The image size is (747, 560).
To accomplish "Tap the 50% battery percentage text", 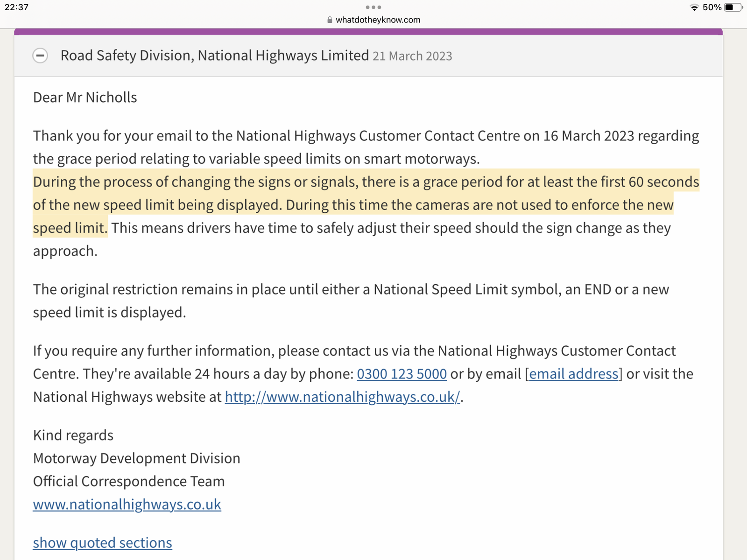I will point(712,7).
